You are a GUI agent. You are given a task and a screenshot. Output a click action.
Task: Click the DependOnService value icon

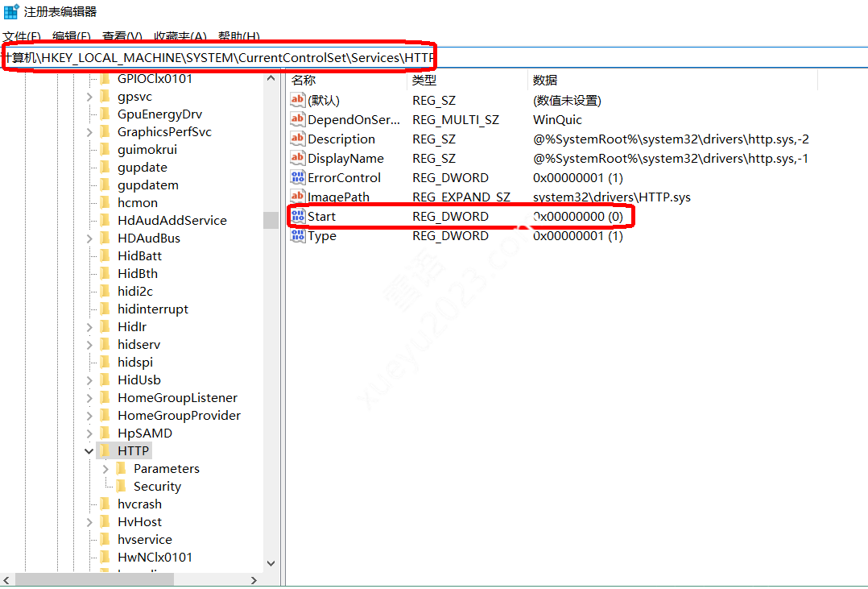coord(298,120)
